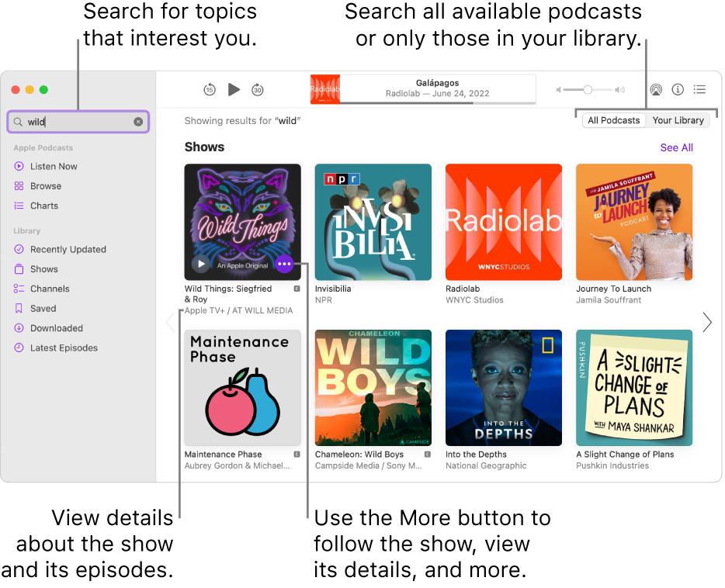
Task: Open the Radiolab show artwork
Action: click(504, 222)
